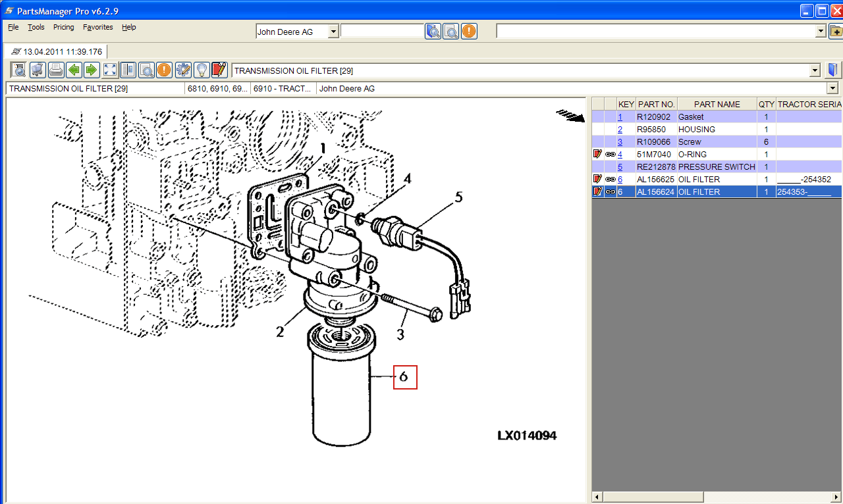Open the shopping cart icon
Image resolution: width=843 pixels, height=504 pixels.
(38, 70)
